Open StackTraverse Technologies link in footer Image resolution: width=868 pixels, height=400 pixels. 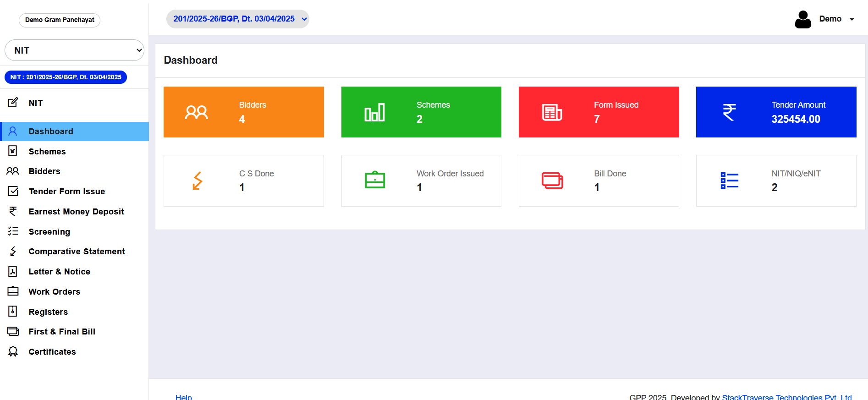786,397
